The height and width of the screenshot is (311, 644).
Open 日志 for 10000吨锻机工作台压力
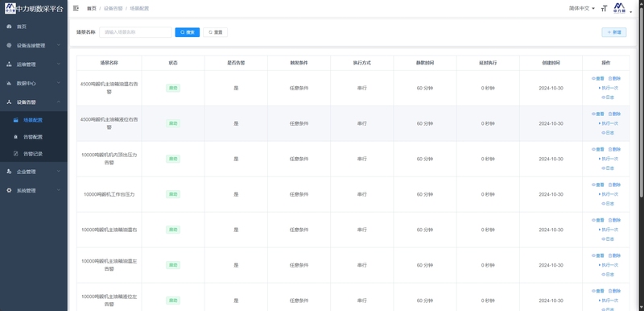point(609,204)
